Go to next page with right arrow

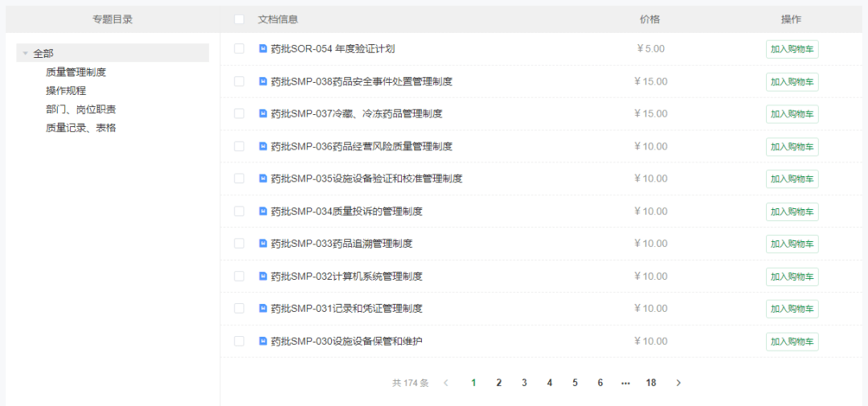coord(678,383)
